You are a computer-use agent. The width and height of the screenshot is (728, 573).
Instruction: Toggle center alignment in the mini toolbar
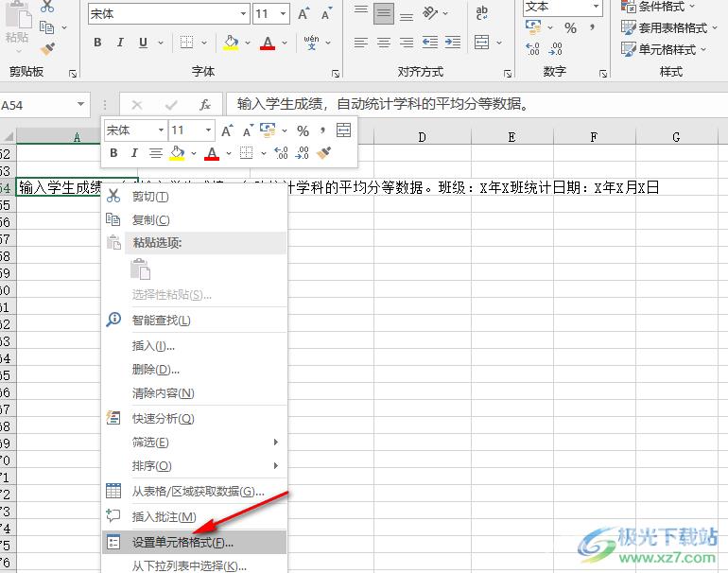point(156,153)
